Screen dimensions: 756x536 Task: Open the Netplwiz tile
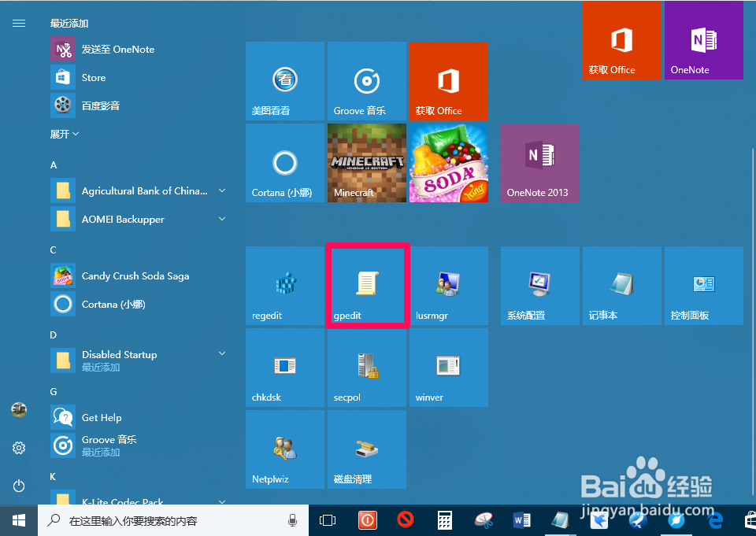284,449
